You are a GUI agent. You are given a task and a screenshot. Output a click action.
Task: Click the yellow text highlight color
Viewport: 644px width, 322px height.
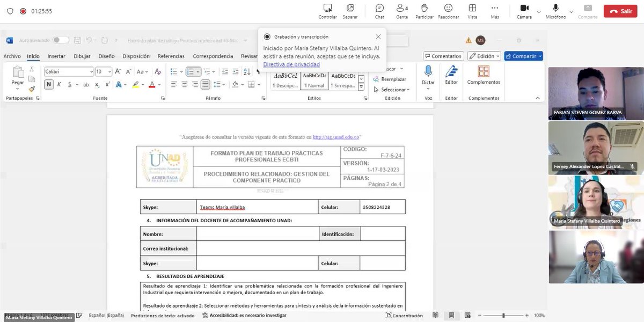click(x=136, y=84)
